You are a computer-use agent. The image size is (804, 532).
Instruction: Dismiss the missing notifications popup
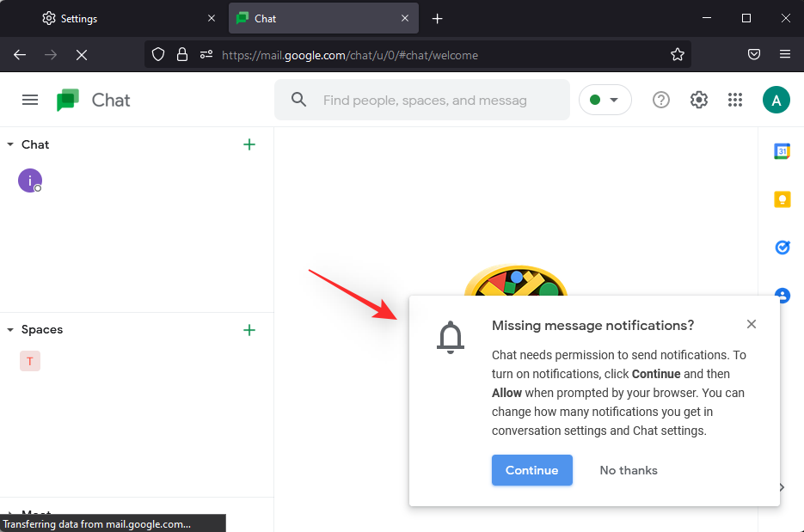pyautogui.click(x=752, y=324)
